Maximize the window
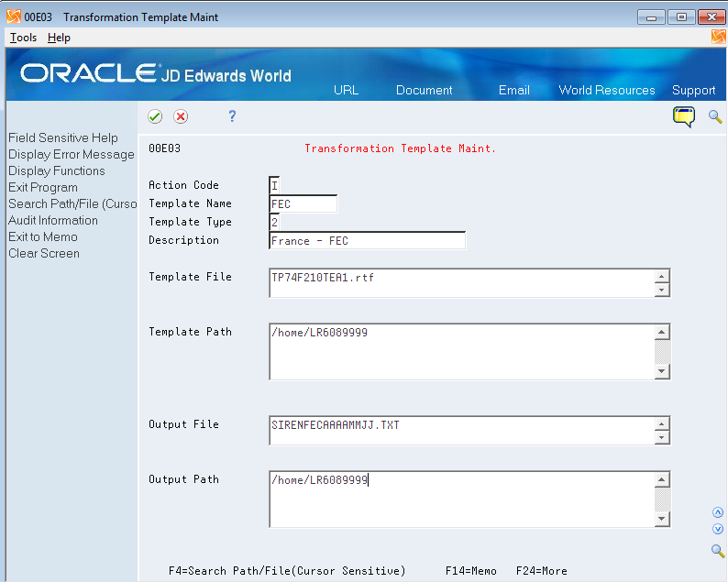Viewport: 728px width, 582px height. (681, 17)
